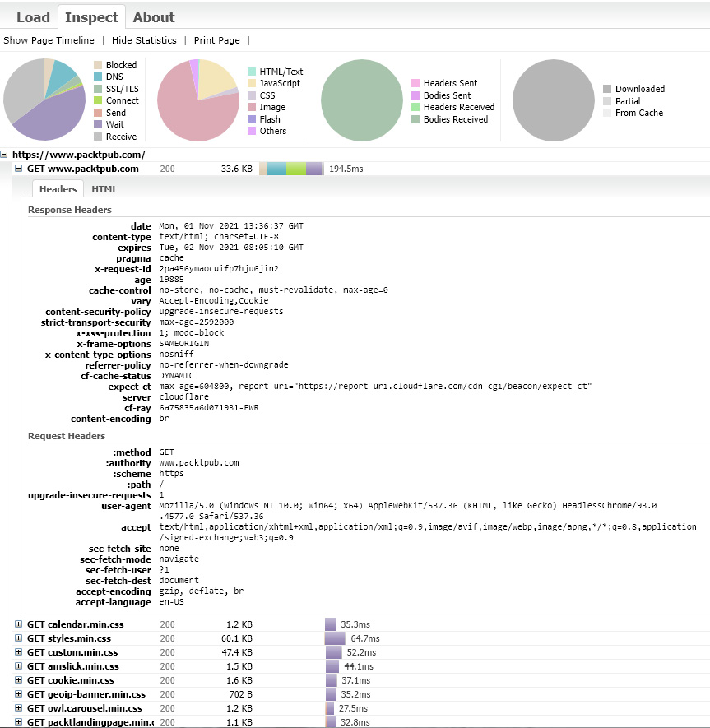Click the timing phases pie chart
This screenshot has width=710, height=728.
point(44,100)
